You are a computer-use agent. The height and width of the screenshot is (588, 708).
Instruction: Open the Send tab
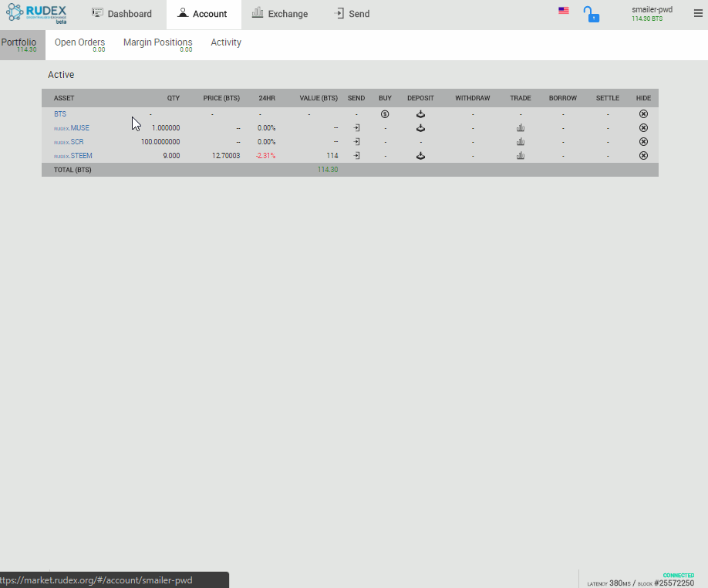[352, 14]
